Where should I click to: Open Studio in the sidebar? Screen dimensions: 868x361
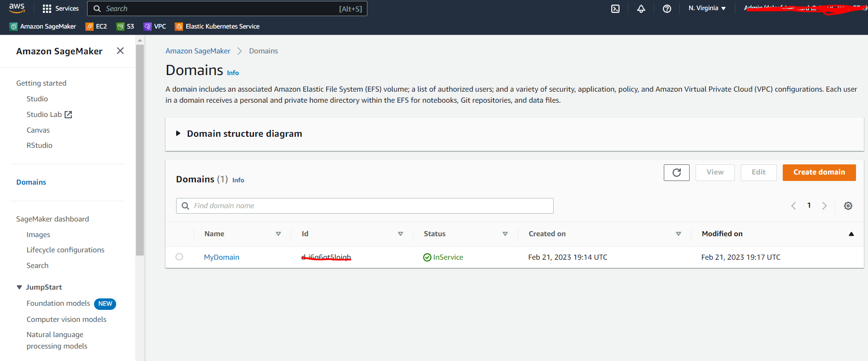(37, 99)
